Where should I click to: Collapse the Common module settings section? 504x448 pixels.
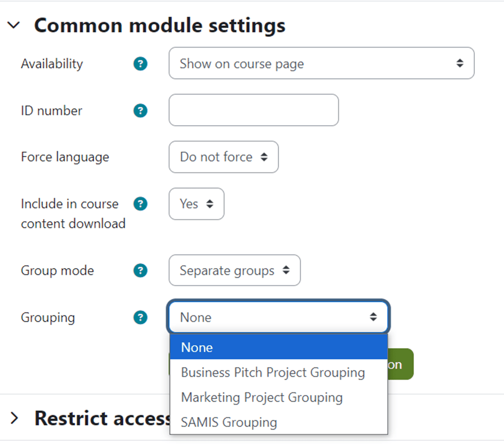[15, 25]
